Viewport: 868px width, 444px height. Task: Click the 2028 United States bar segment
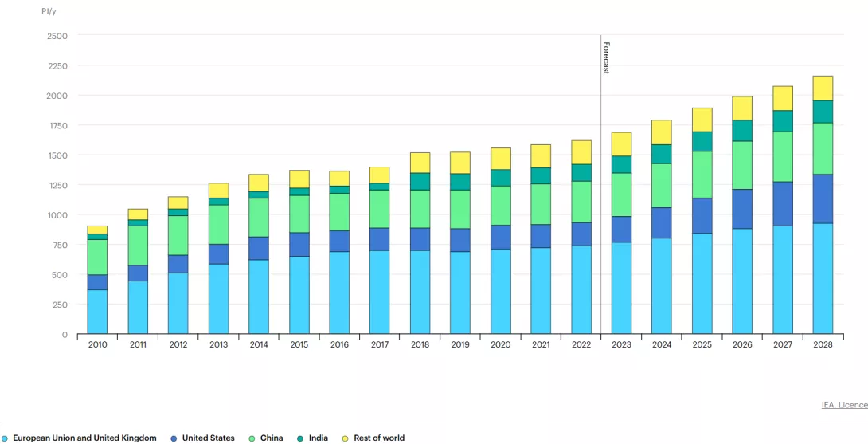click(x=823, y=199)
